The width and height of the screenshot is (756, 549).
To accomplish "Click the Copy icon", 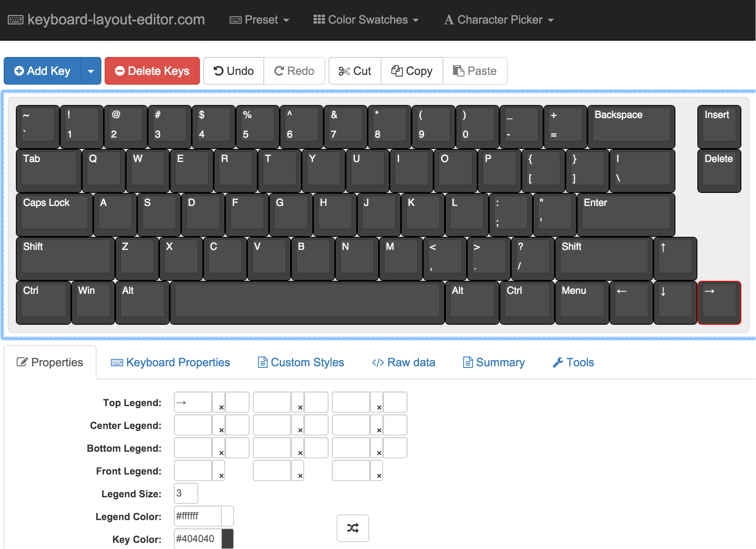I will [397, 70].
